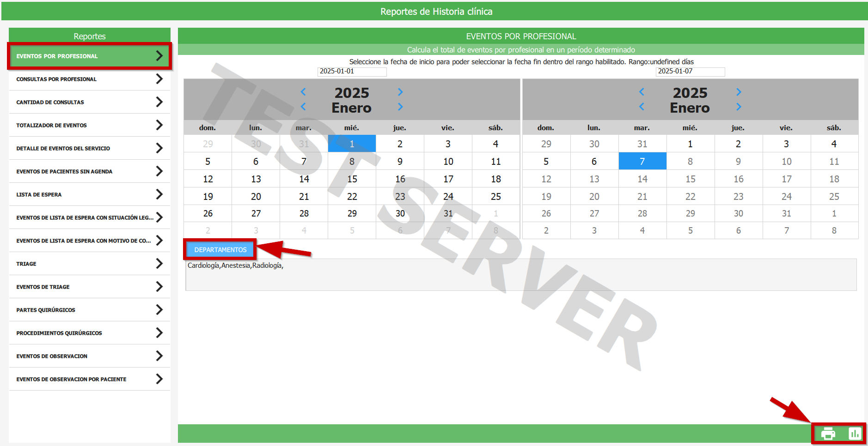Go to next month in left calendar
Image resolution: width=868 pixels, height=446 pixels.
[x=400, y=107]
